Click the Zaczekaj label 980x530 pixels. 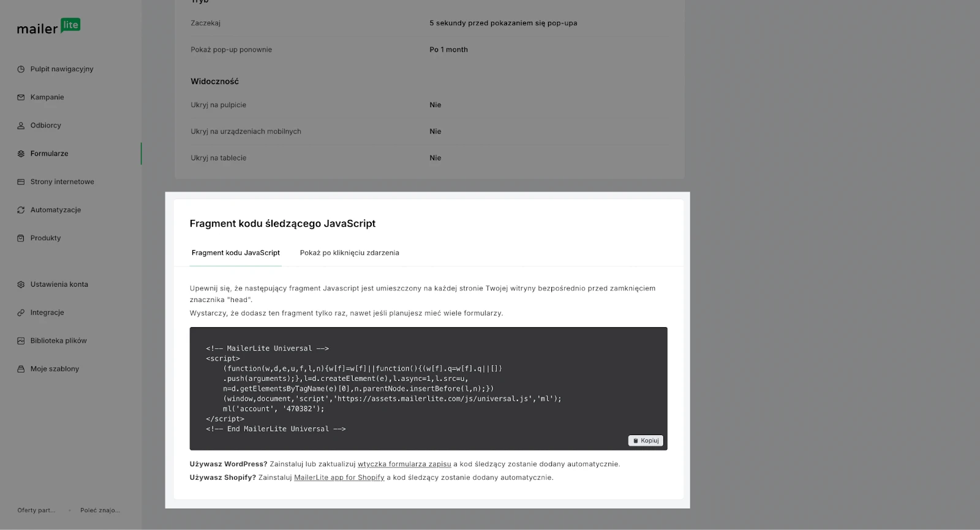(x=205, y=23)
